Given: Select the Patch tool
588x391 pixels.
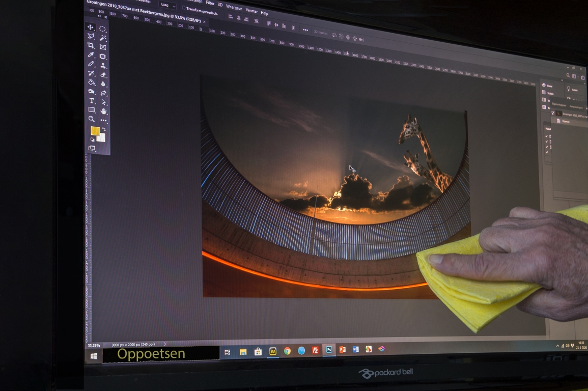Looking at the screenshot, I should coord(103,57).
